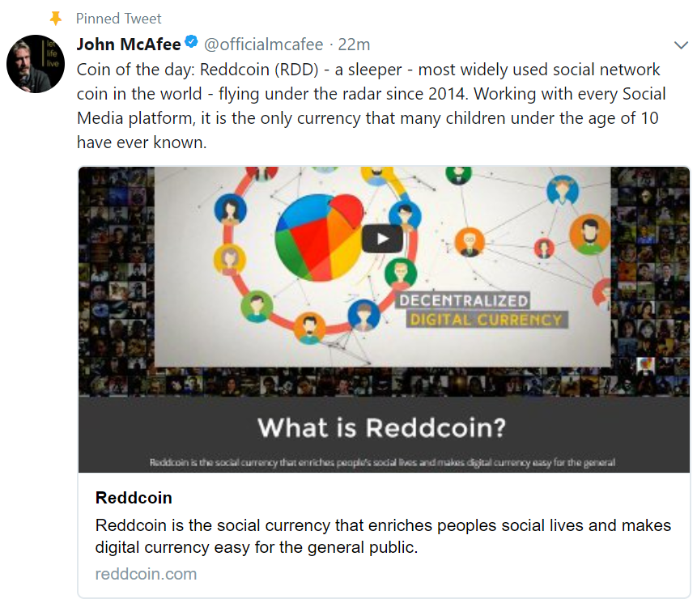Open the 22m timestamp link

(355, 44)
